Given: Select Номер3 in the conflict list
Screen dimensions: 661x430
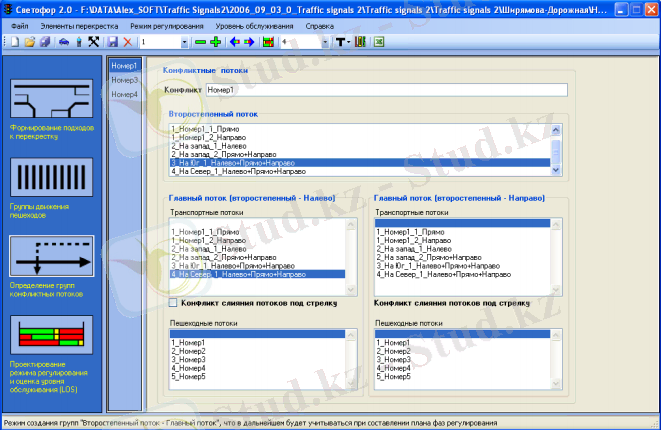Looking at the screenshot, I should click(125, 80).
